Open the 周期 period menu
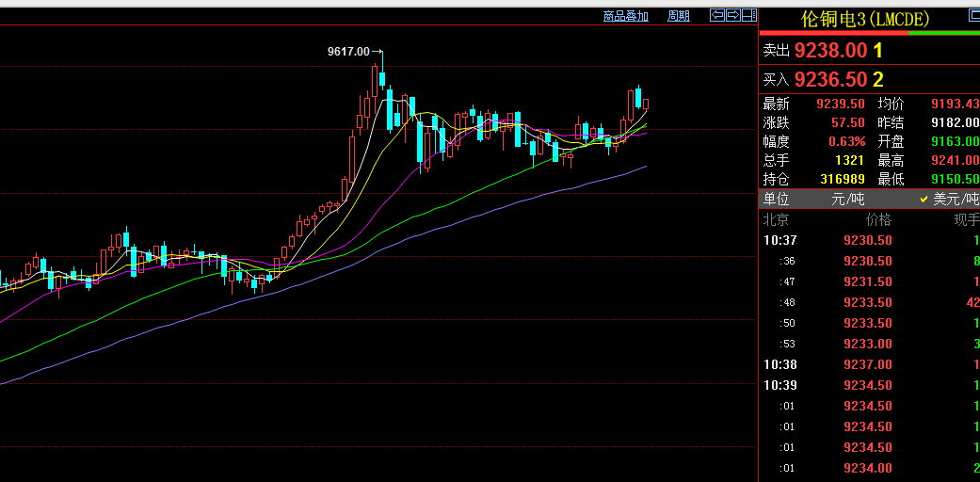 point(678,16)
